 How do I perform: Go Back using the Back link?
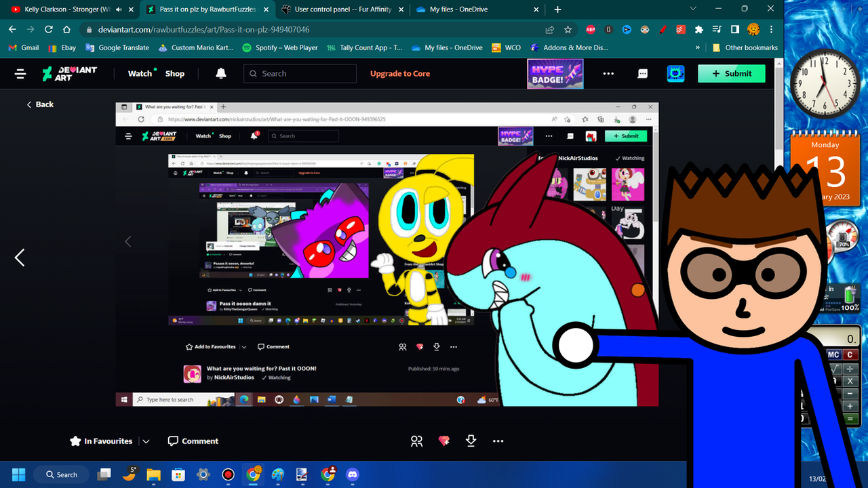(40, 104)
